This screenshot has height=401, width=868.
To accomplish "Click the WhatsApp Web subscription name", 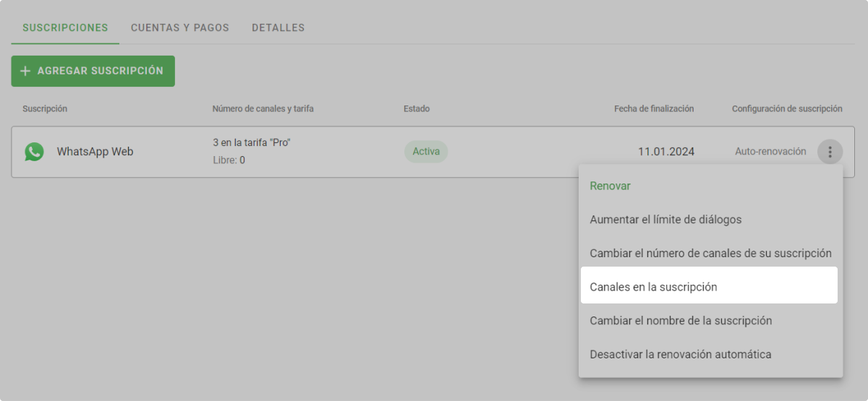I will pyautogui.click(x=95, y=152).
